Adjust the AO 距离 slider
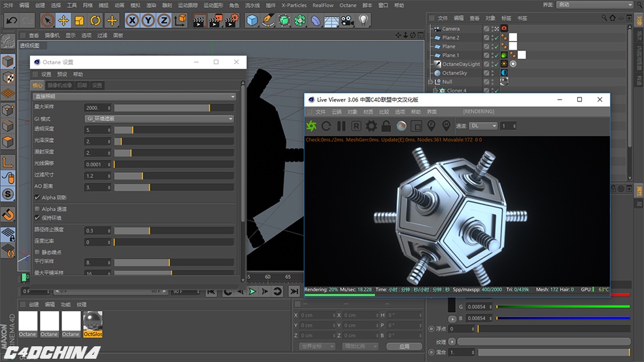Image resolution: width=644 pixels, height=362 pixels. click(x=174, y=187)
